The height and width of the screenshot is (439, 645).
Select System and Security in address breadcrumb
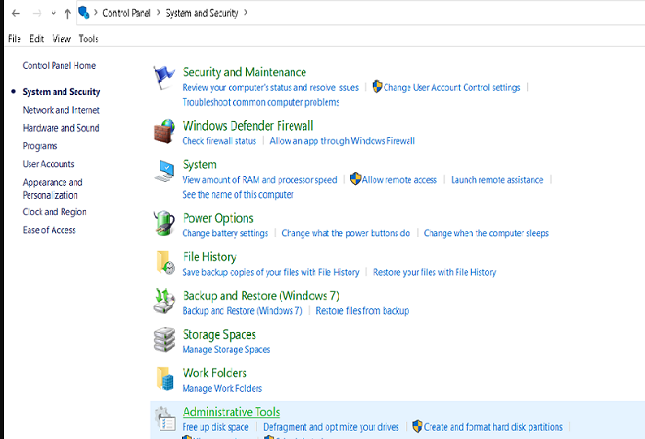tap(202, 13)
